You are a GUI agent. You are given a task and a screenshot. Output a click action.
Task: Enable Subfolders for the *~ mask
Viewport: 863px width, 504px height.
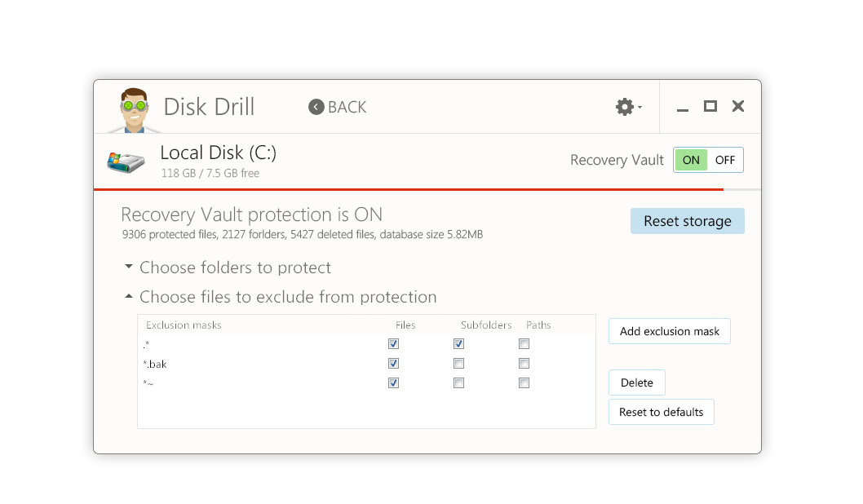(x=459, y=383)
